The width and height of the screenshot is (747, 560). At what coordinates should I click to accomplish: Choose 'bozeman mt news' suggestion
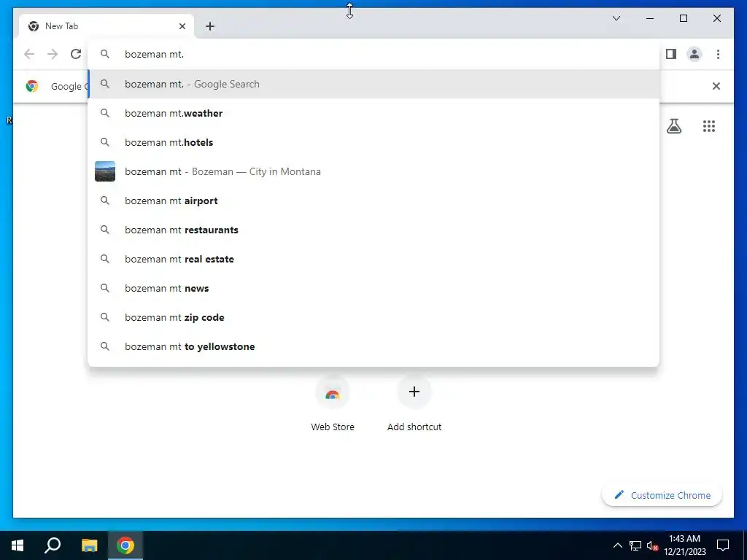click(373, 288)
